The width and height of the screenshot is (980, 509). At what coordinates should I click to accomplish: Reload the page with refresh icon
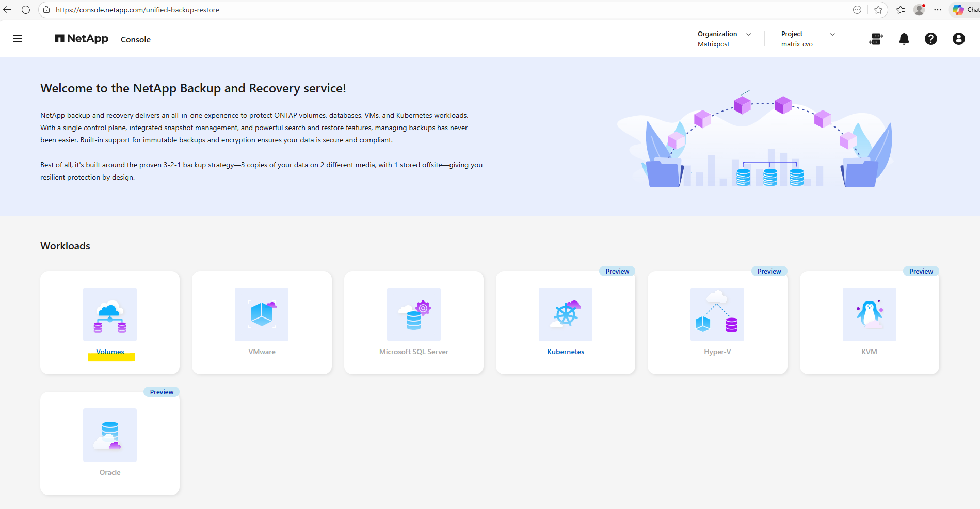point(26,10)
